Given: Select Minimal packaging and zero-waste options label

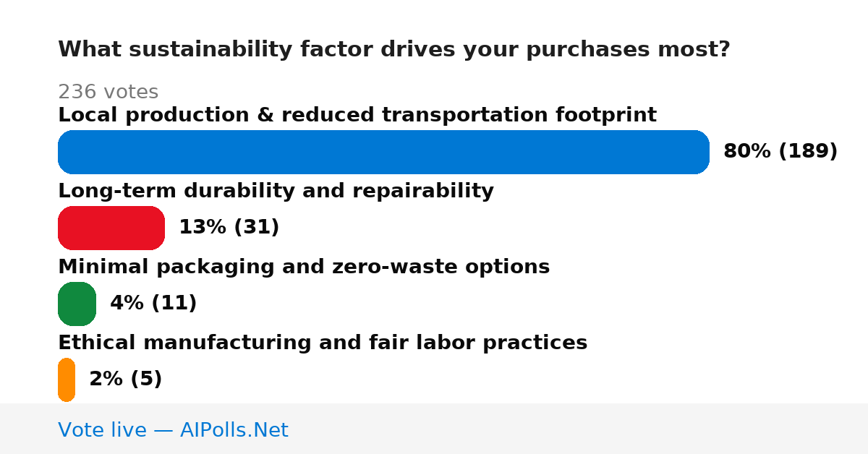Looking at the screenshot, I should click(304, 267).
